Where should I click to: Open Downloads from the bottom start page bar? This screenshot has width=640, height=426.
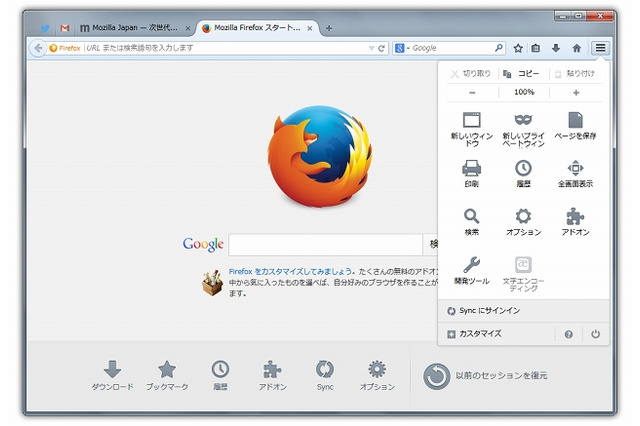[x=112, y=369]
